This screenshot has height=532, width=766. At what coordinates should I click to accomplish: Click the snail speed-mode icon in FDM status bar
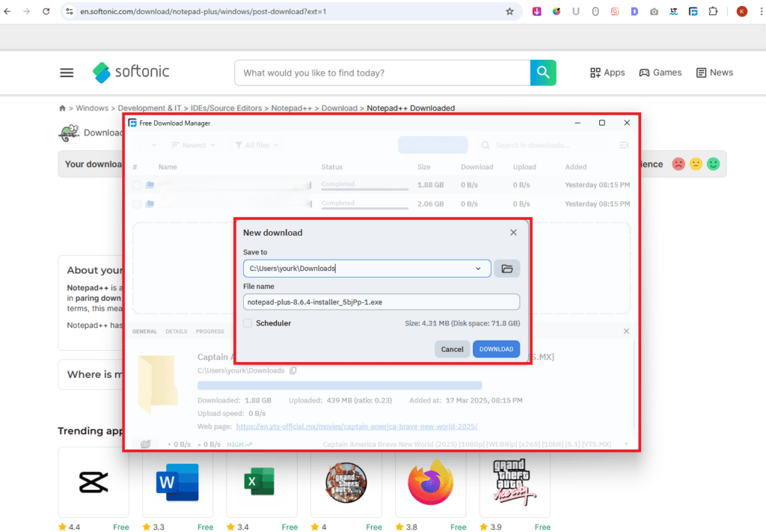[145, 444]
